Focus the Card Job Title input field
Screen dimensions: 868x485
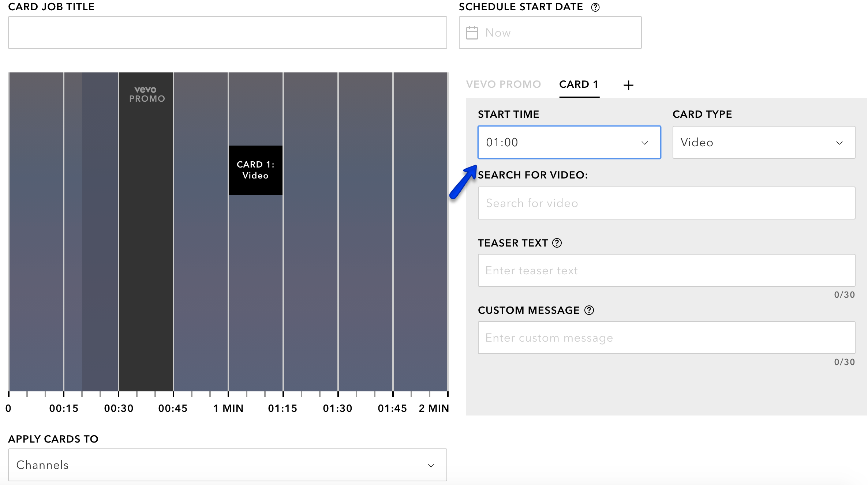[227, 33]
